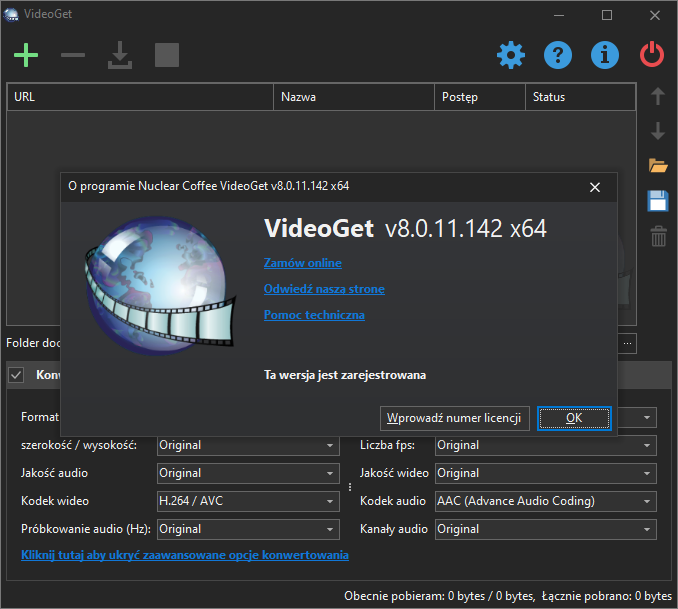678x609 pixels.
Task: Click Wprowadź numer licencji button
Action: tap(454, 418)
